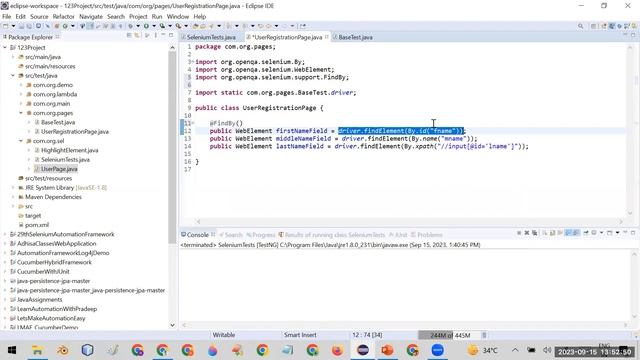Select UserRegistrationPage.java in Package Explorer
Screen dimensions: 640x360
point(75,131)
